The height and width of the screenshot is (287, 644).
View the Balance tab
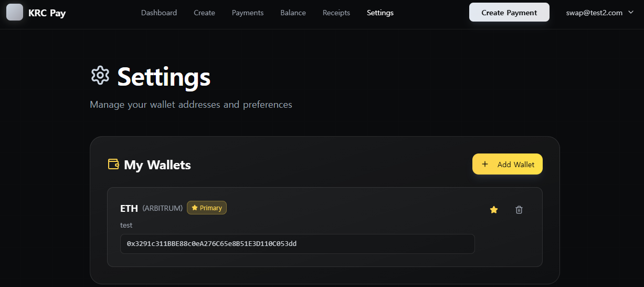293,13
